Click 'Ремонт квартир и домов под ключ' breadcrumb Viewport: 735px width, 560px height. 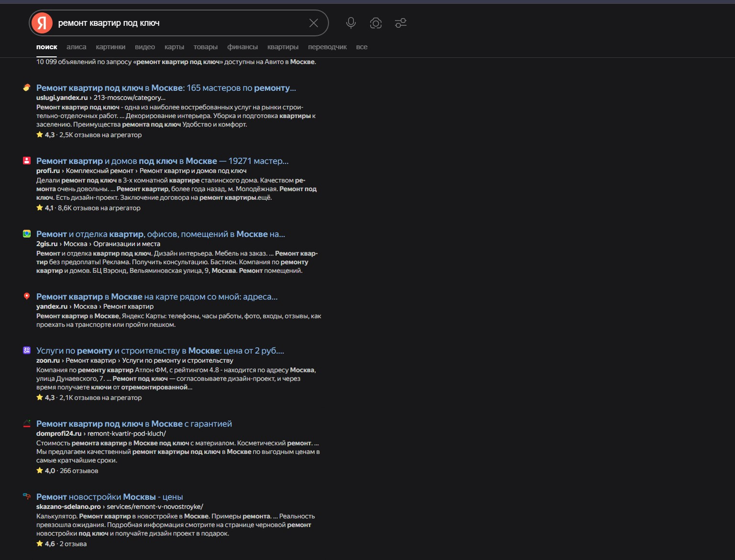click(x=193, y=171)
